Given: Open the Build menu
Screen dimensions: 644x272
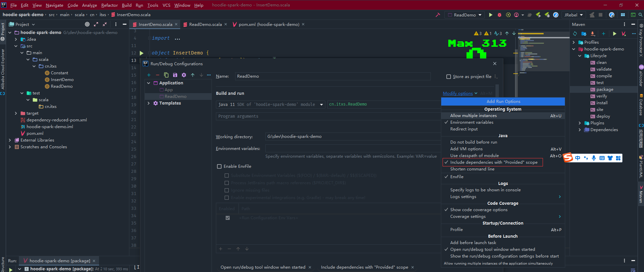Looking at the screenshot, I should tap(127, 5).
